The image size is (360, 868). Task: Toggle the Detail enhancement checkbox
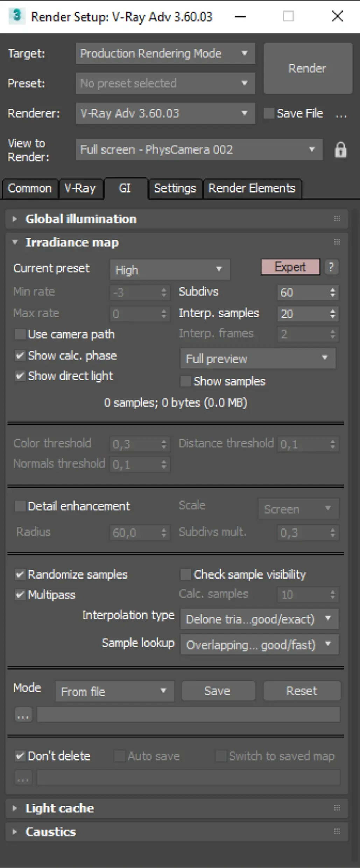[20, 506]
